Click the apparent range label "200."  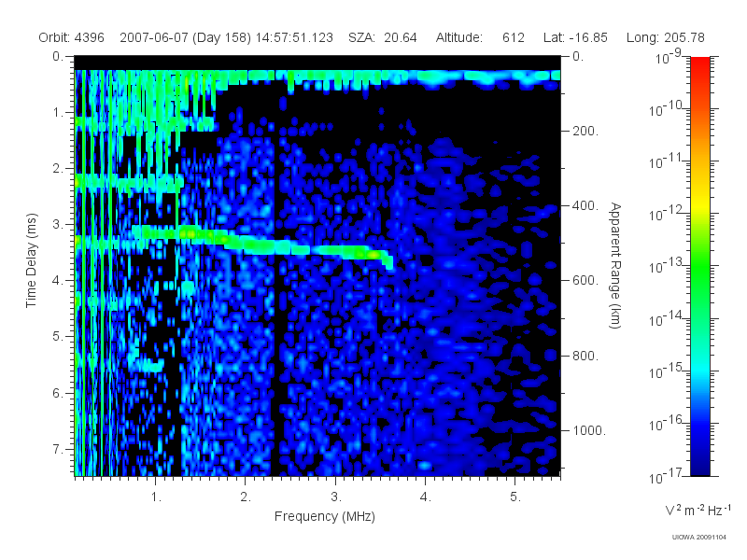pyautogui.click(x=585, y=131)
